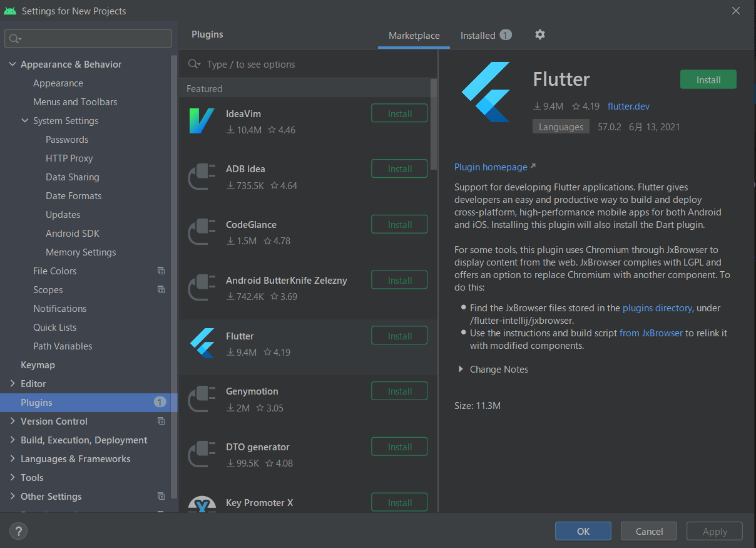Click the project icon beside Other Settings
This screenshot has width=756, height=548.
[x=161, y=497]
